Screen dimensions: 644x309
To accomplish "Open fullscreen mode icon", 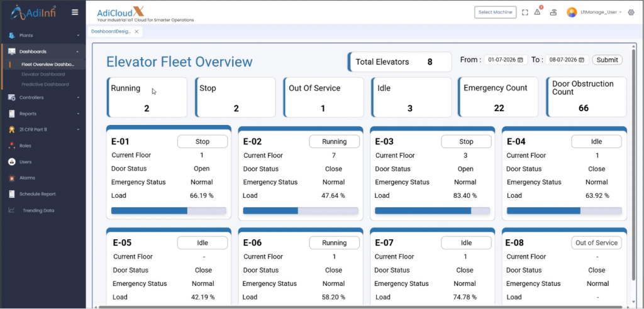I will click(525, 13).
